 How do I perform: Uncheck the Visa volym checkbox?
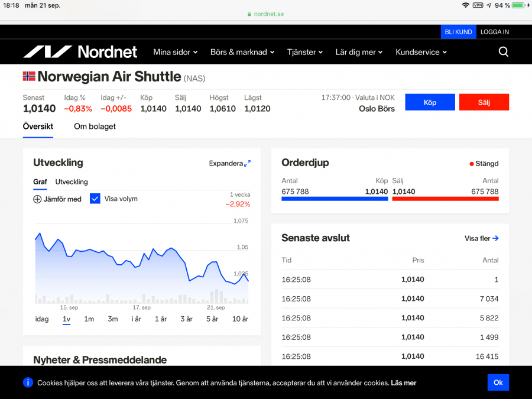coord(95,199)
